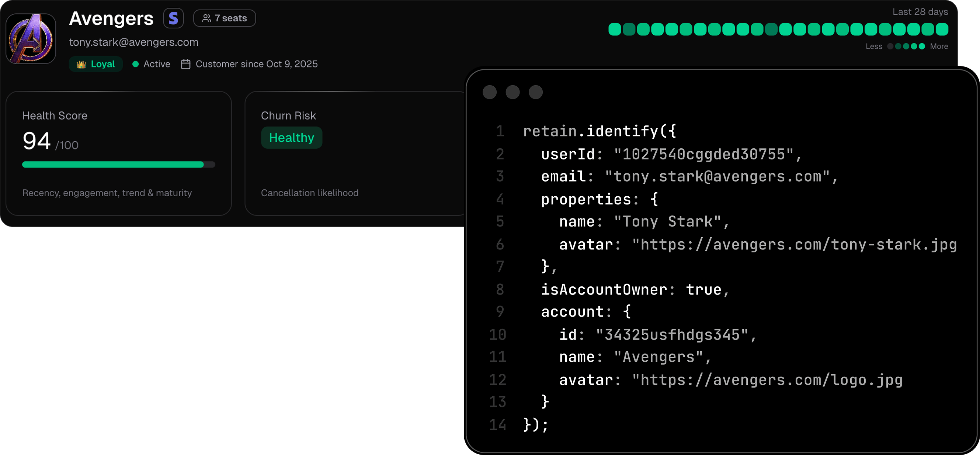
Task: Click the Active status label
Action: coord(157,64)
